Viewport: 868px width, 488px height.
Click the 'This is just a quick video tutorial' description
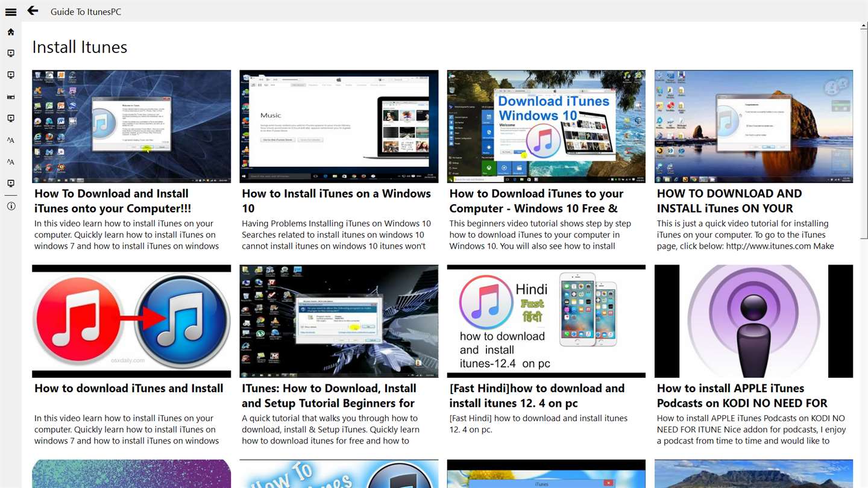pos(746,235)
